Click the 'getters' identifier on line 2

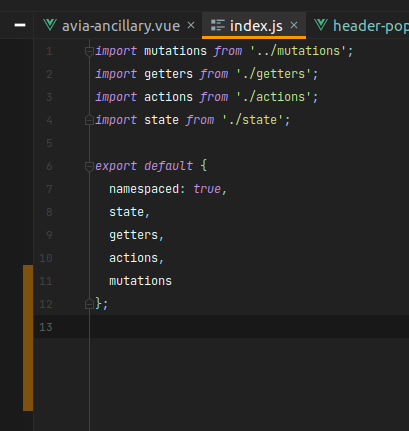168,74
